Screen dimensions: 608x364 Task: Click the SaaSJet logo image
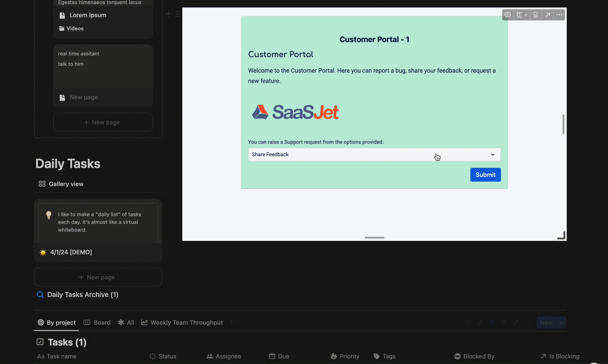(x=295, y=112)
